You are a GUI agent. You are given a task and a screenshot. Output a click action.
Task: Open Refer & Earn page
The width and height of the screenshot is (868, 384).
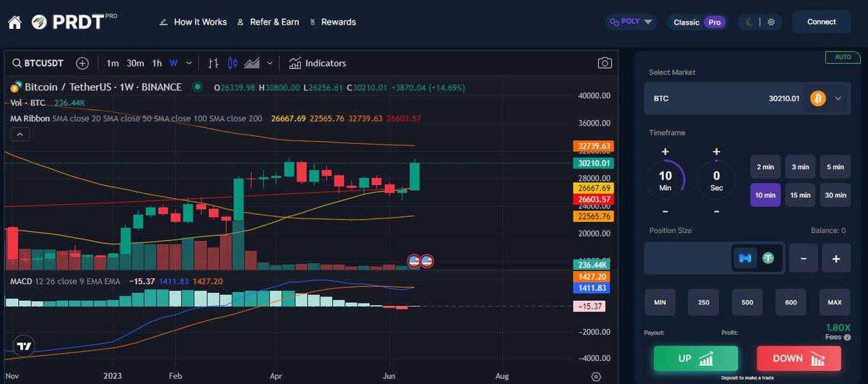click(268, 22)
